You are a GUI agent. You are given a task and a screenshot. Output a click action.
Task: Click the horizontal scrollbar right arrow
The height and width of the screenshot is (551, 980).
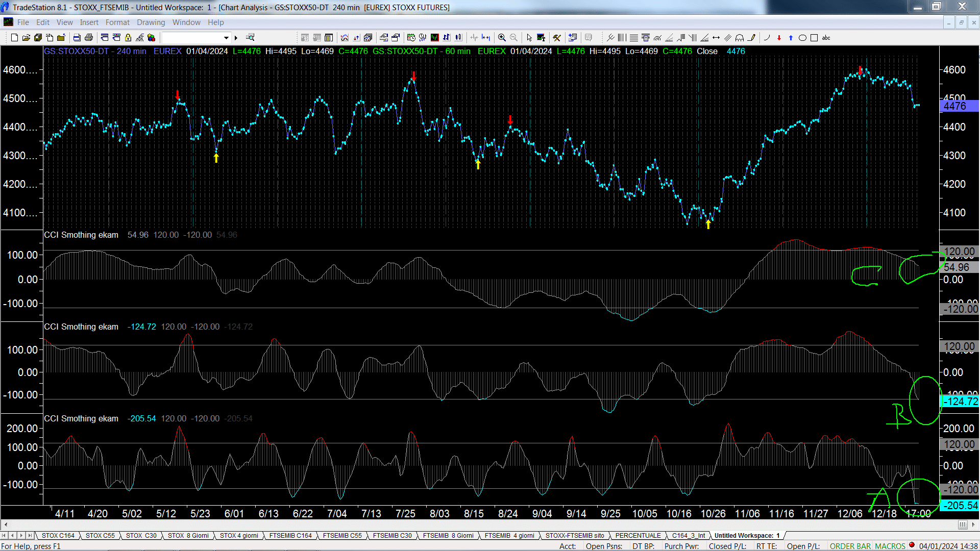coord(974,524)
